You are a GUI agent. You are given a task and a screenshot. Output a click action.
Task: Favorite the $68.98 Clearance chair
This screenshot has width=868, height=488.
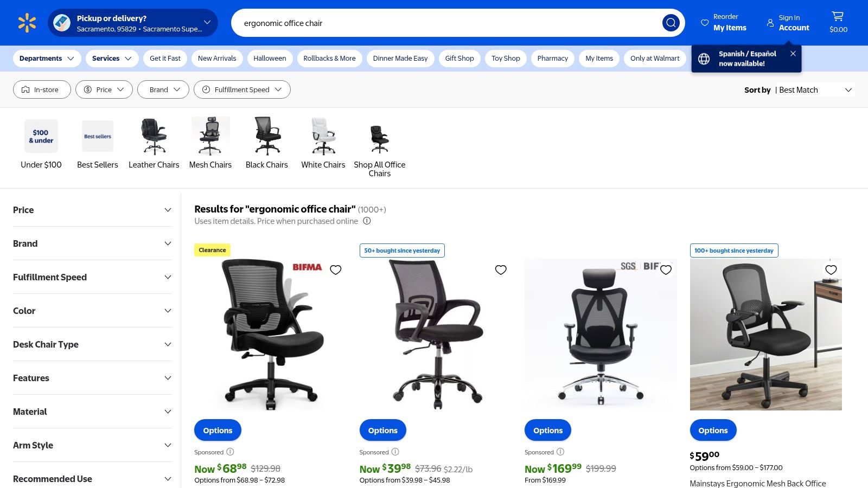pyautogui.click(x=336, y=269)
